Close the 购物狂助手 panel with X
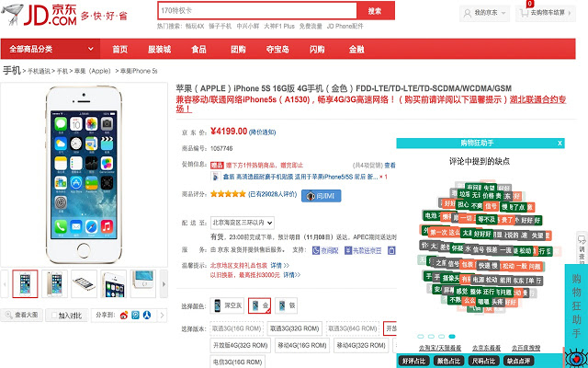Image resolution: width=588 pixels, height=368 pixels. tap(560, 144)
